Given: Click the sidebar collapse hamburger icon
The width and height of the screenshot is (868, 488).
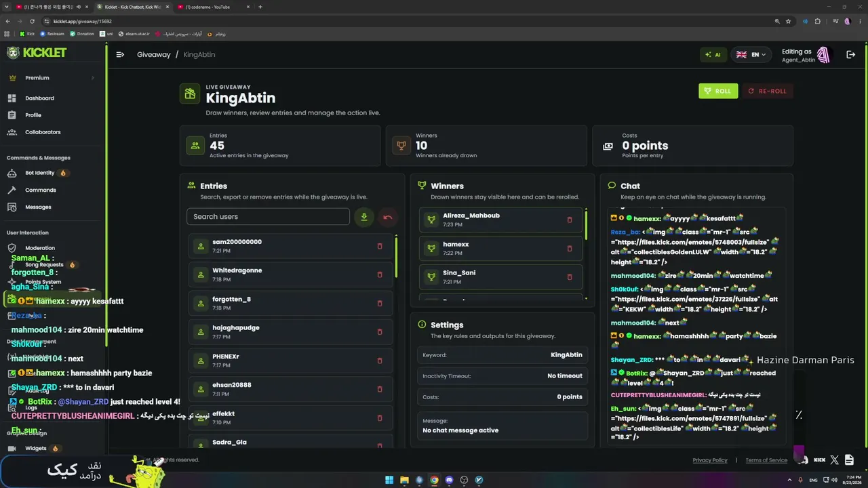Looking at the screenshot, I should [x=120, y=55].
